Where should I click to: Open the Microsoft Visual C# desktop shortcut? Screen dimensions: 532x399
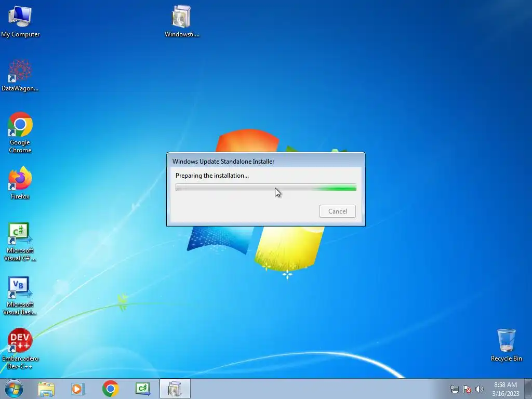(x=20, y=242)
